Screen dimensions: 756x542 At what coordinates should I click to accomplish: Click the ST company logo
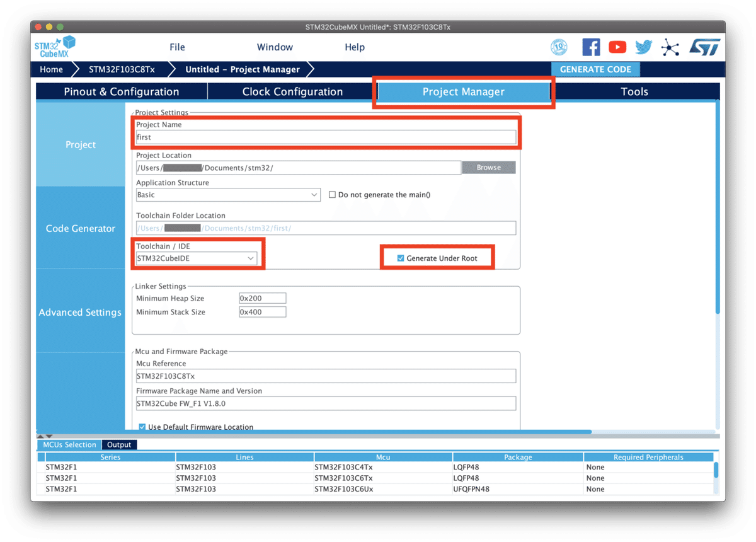click(704, 47)
